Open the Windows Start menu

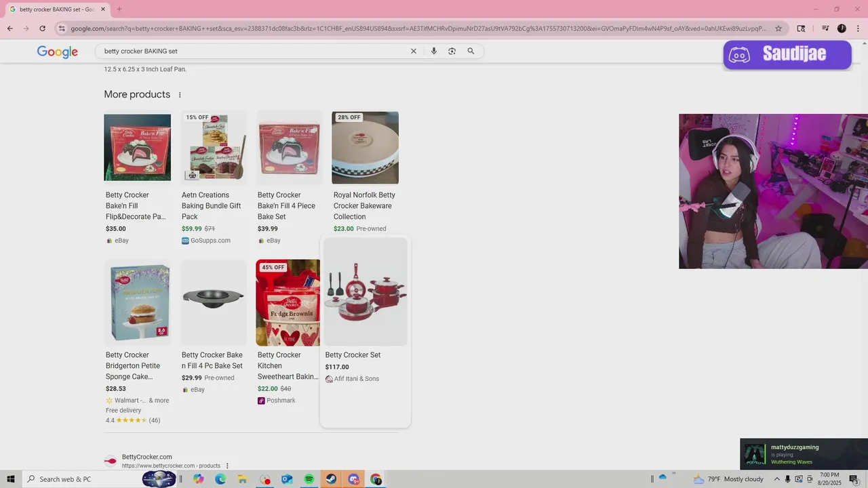11,479
